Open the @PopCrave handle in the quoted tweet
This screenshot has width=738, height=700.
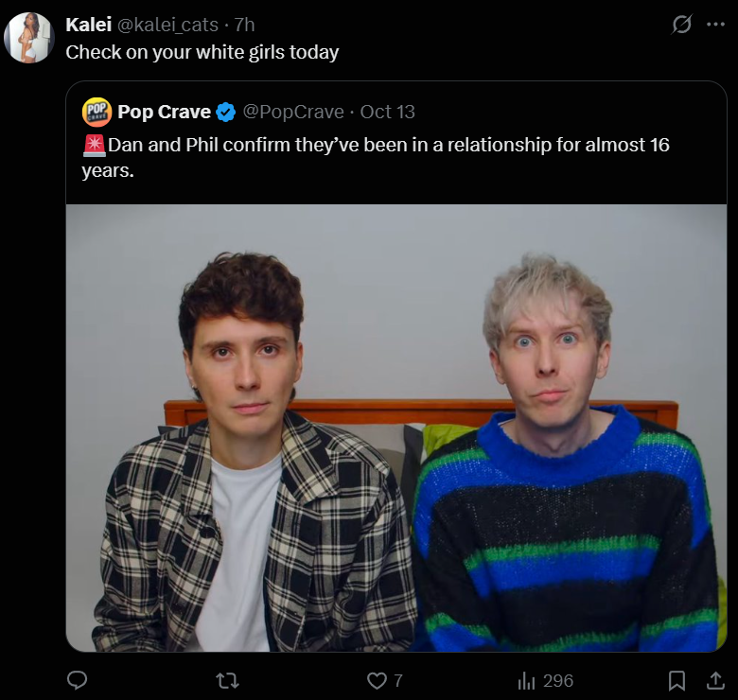(293, 112)
